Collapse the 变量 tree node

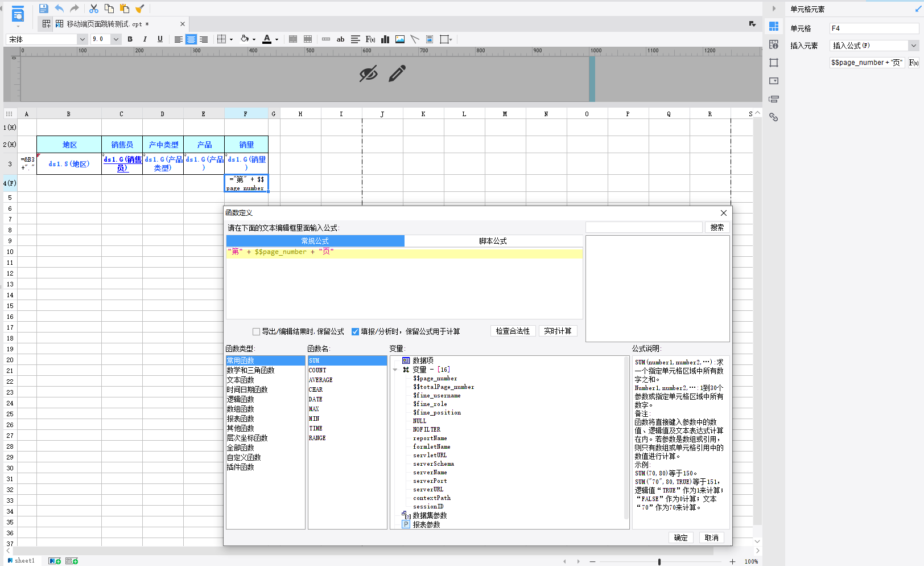click(395, 370)
